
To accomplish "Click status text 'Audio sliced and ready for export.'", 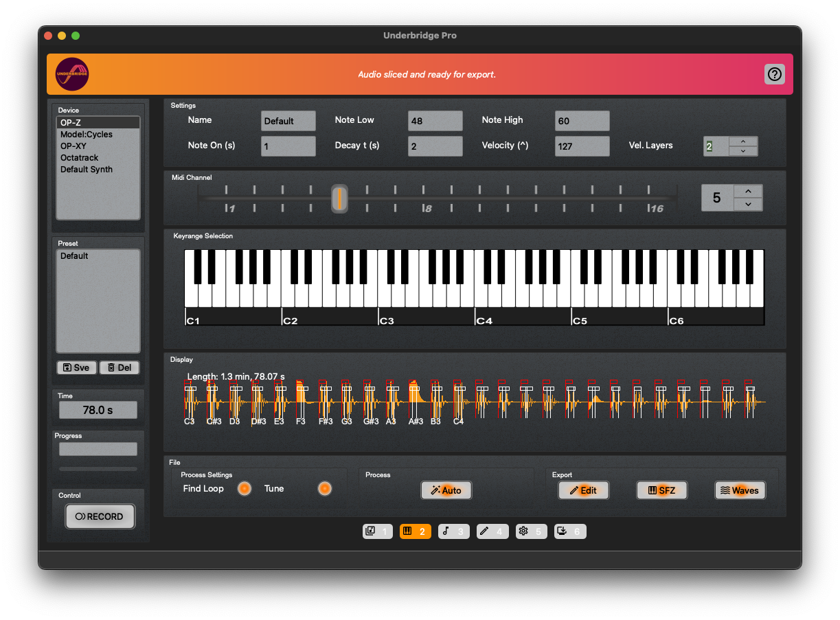I will (x=427, y=74).
